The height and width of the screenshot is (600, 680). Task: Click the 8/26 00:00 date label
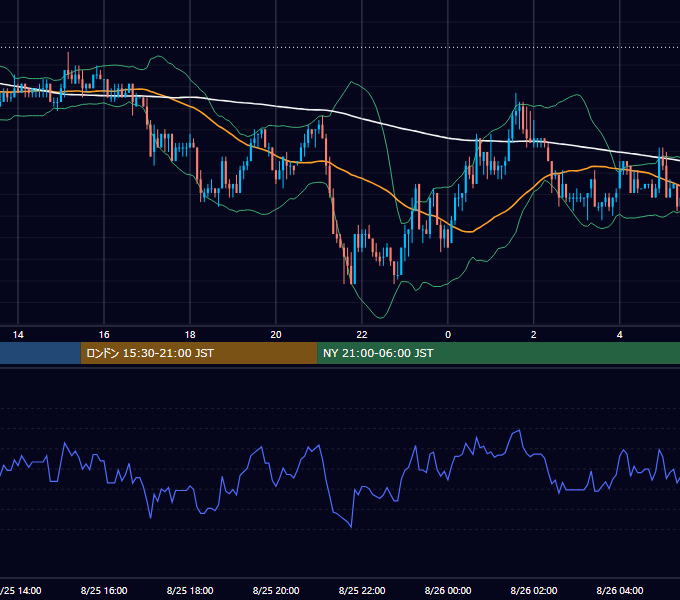pos(448,590)
